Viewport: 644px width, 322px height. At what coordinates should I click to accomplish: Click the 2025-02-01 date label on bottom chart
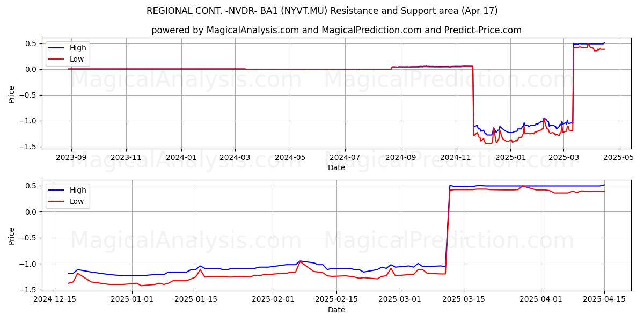[x=273, y=299]
